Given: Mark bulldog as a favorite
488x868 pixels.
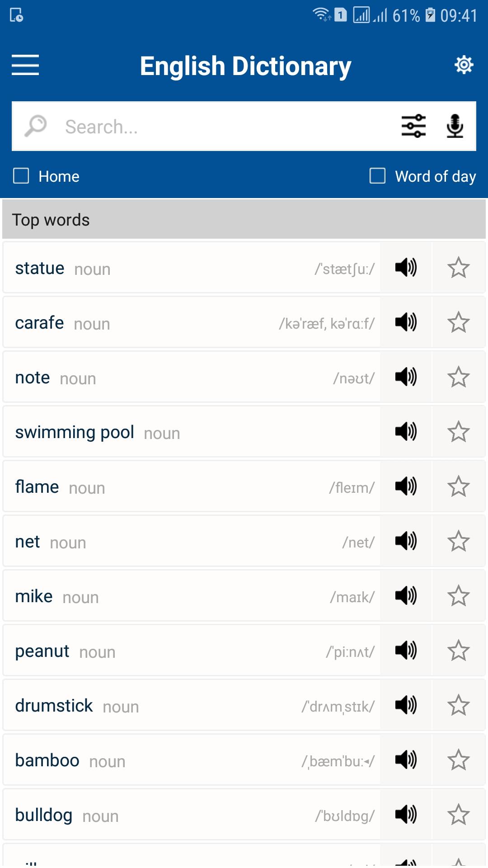Looking at the screenshot, I should point(458,814).
